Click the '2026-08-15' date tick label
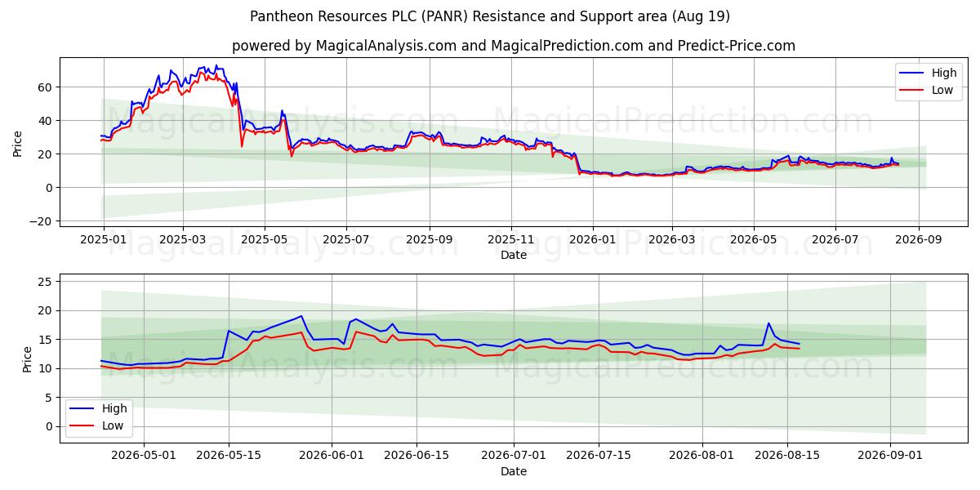Viewport: 980px width, 490px height. pyautogui.click(x=786, y=457)
